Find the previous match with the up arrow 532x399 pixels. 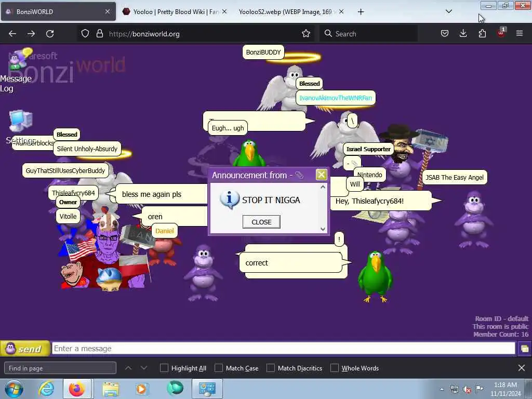(128, 368)
